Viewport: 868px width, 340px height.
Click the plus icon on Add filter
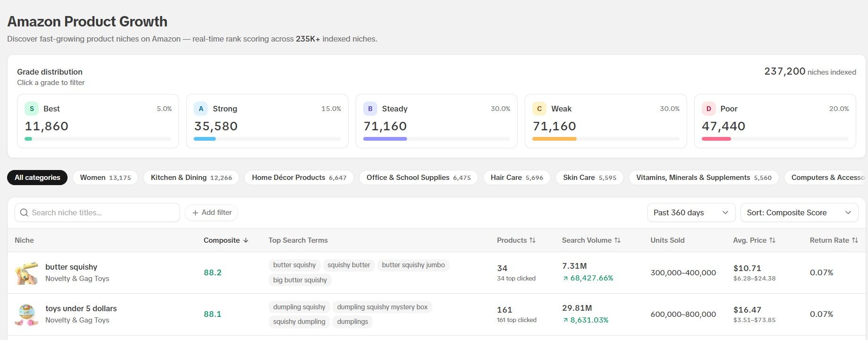195,213
